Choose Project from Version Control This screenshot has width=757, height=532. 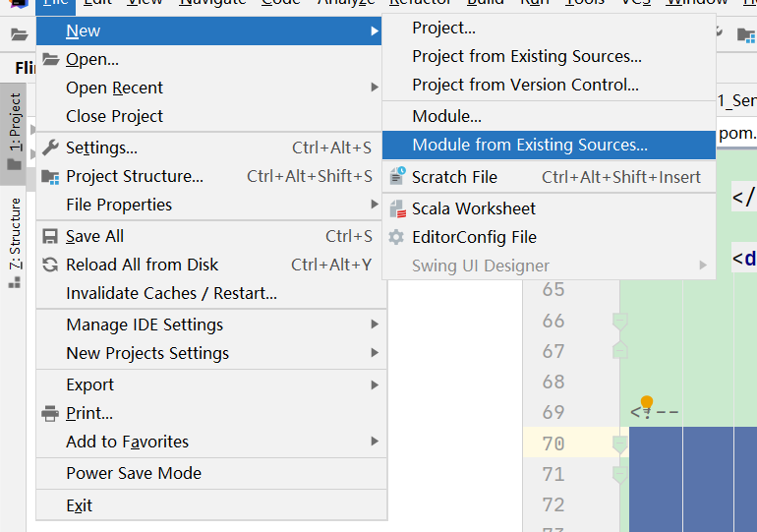tap(525, 85)
